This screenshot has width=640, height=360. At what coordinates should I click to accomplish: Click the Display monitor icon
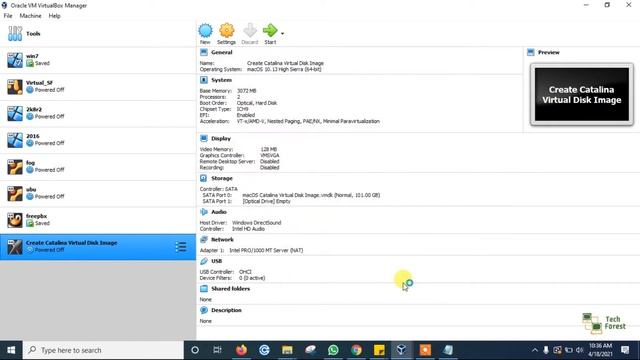click(x=204, y=138)
